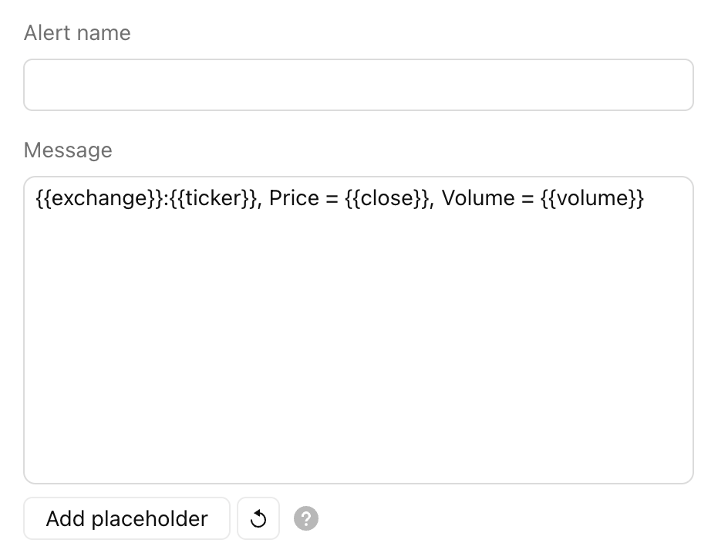Image resolution: width=728 pixels, height=560 pixels.
Task: Set cursor at the end of message text
Action: click(645, 198)
